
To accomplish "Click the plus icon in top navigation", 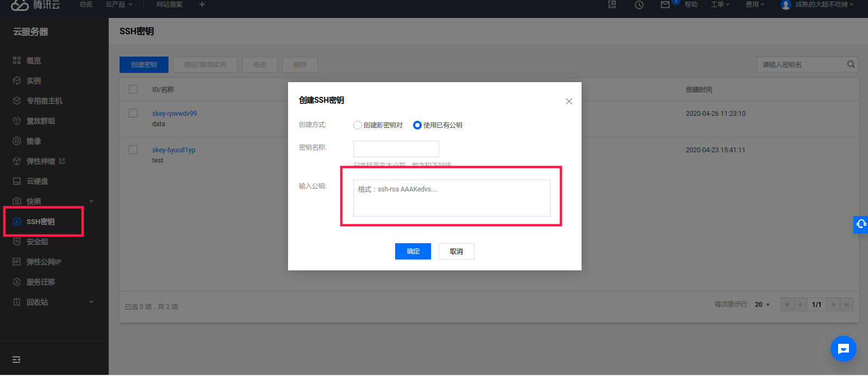I will [202, 4].
